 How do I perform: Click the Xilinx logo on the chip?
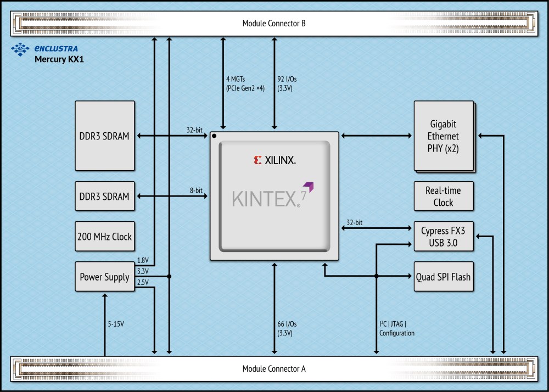pos(274,160)
